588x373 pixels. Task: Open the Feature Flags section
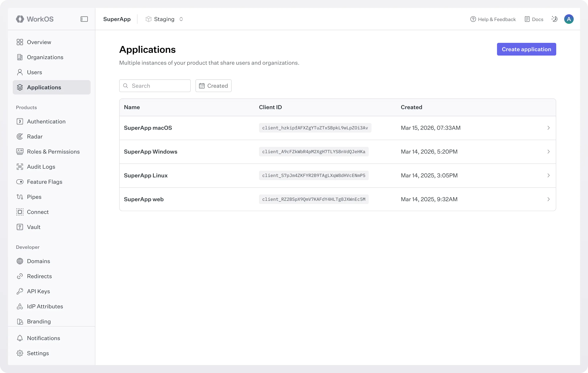[45, 182]
